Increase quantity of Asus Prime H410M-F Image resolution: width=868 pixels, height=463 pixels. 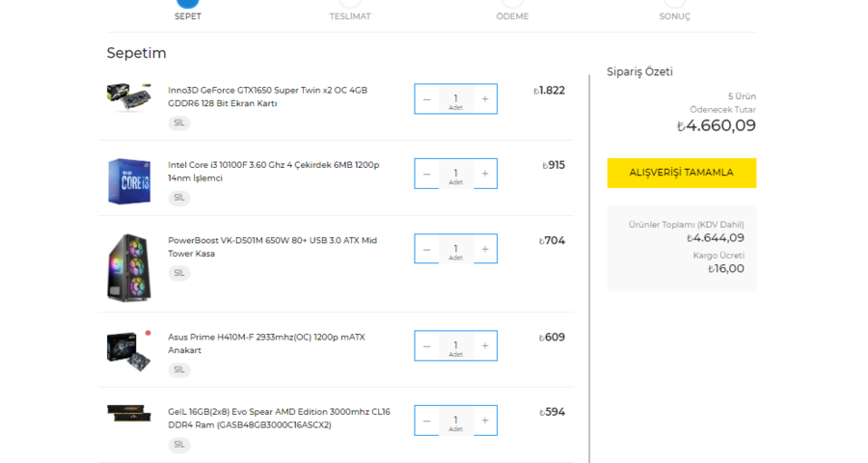tap(485, 346)
